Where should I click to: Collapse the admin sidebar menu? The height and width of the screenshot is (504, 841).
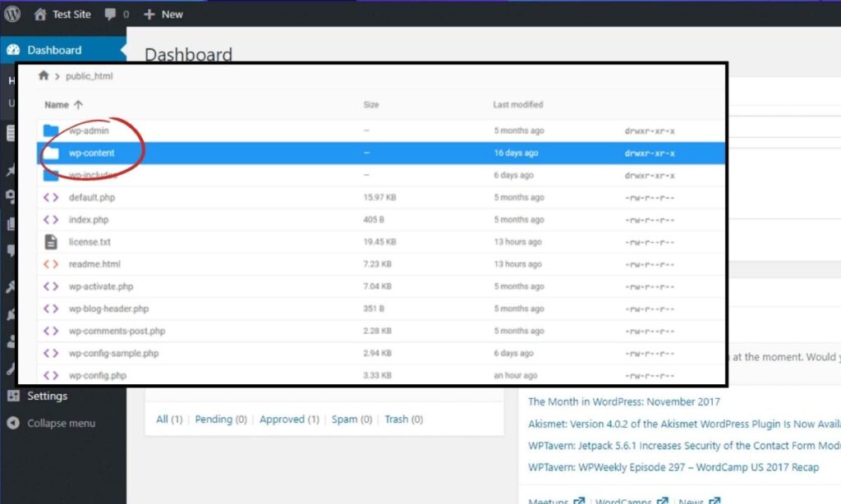pyautogui.click(x=57, y=423)
